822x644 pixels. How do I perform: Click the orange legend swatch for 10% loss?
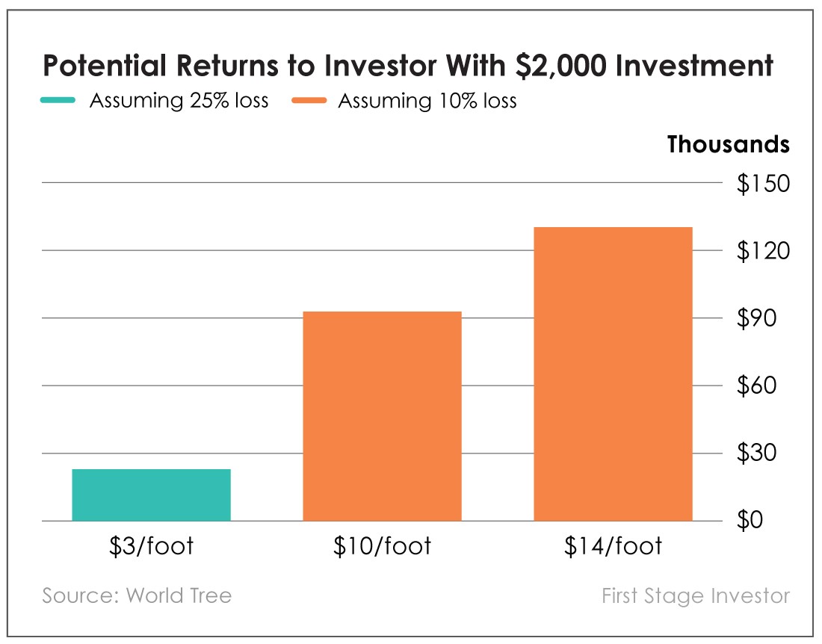point(309,100)
